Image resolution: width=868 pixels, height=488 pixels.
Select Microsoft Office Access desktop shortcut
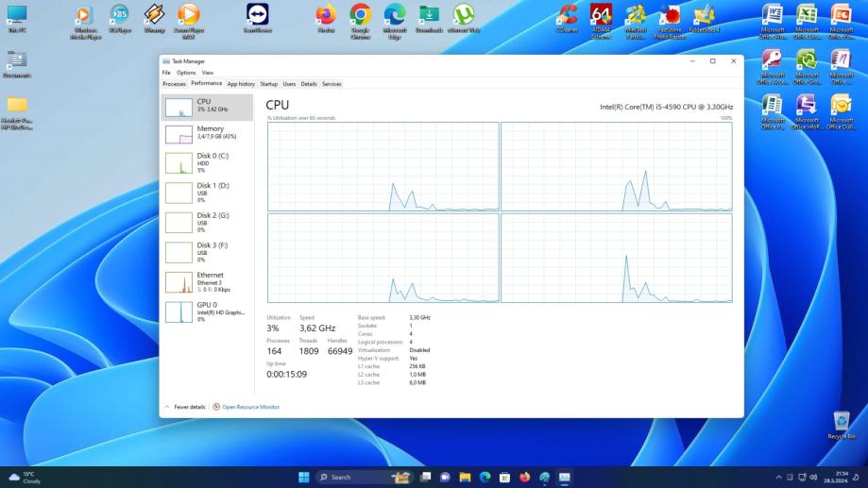(773, 67)
